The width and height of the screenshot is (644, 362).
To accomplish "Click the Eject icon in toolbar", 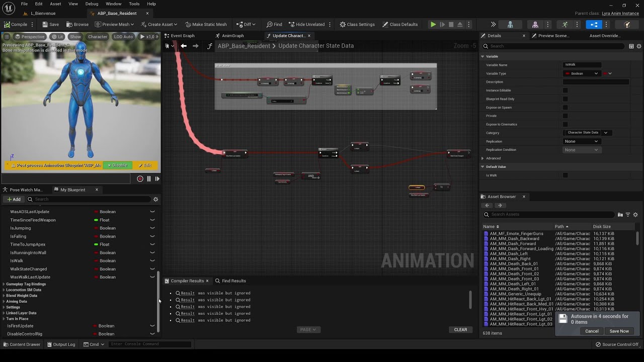I will click(x=460, y=24).
